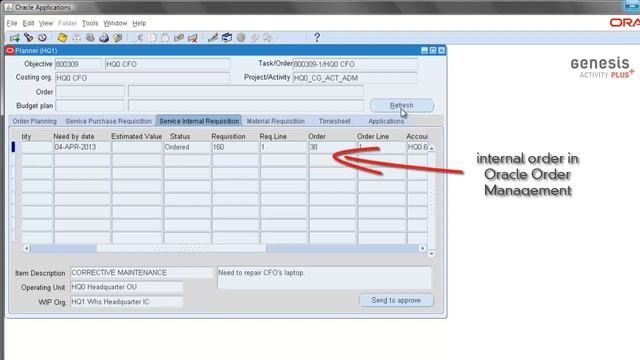This screenshot has height=360, width=640.
Task: Open the View menu
Action: pyautogui.click(x=46, y=23)
